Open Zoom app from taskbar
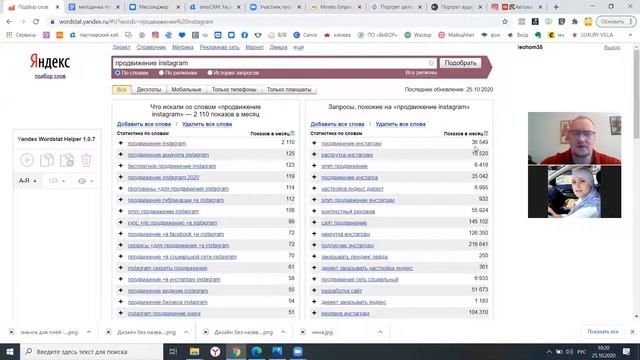The width and height of the screenshot is (640, 360). [x=298, y=351]
